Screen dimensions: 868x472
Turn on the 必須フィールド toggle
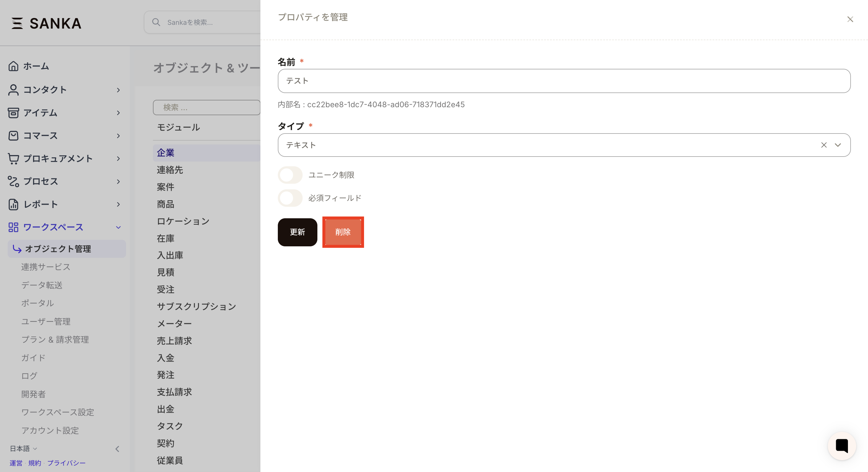coord(290,198)
